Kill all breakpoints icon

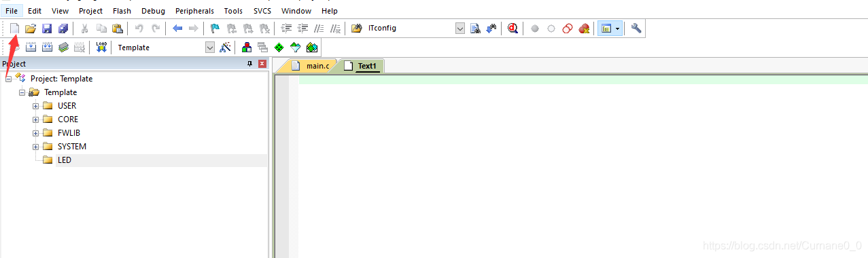[584, 29]
